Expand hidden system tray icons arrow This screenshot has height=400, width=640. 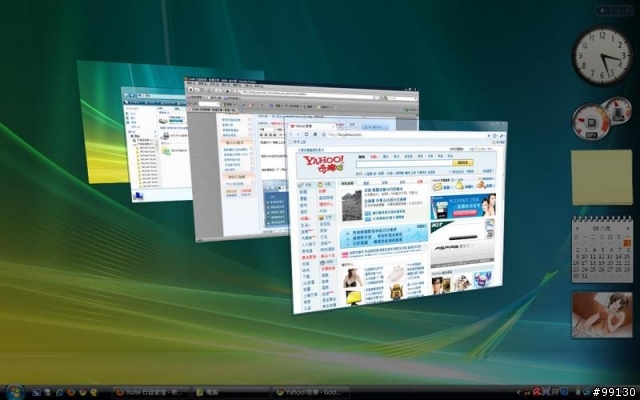[x=518, y=392]
